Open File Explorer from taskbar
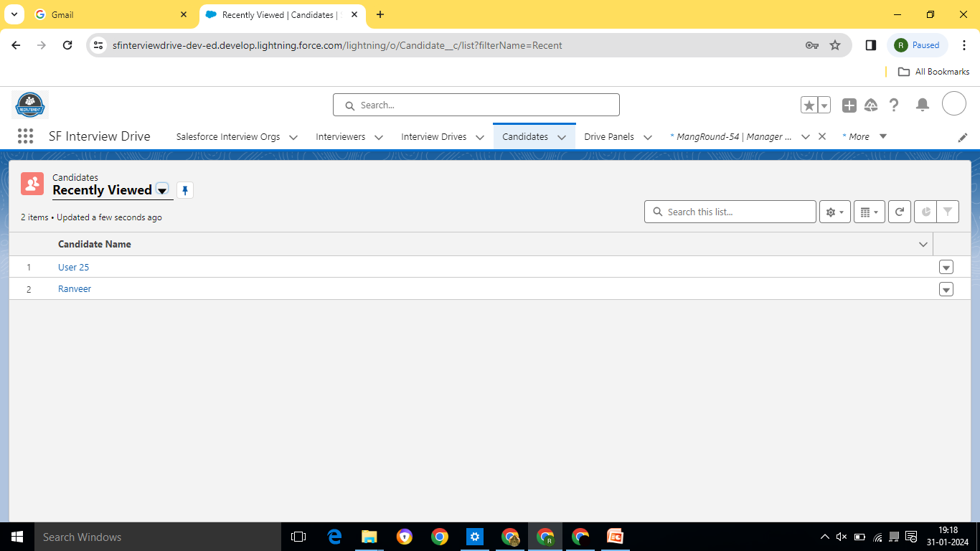Viewport: 980px width, 551px height. [x=369, y=537]
